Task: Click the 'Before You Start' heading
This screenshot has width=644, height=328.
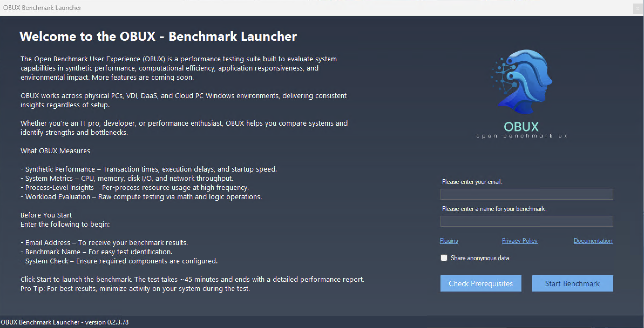Action: [46, 215]
